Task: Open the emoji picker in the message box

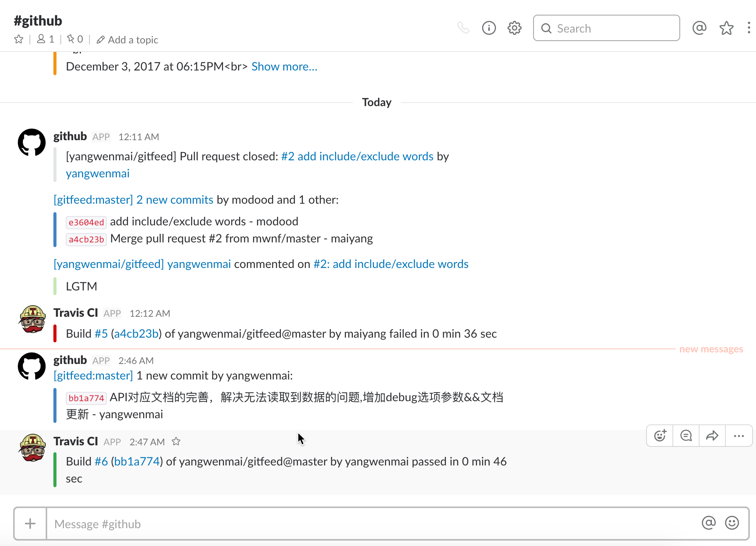Action: (732, 523)
